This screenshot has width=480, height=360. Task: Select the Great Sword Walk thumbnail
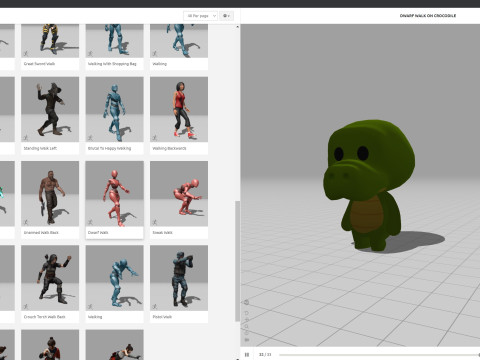click(x=50, y=41)
